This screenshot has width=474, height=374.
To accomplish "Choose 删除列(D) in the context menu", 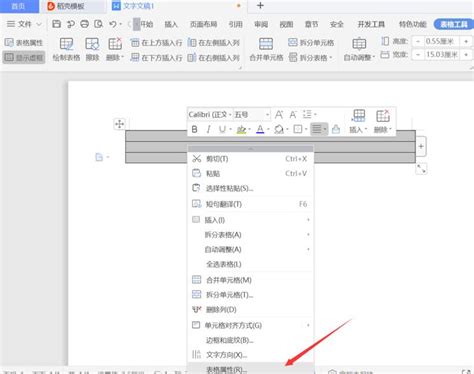I will pyautogui.click(x=251, y=310).
